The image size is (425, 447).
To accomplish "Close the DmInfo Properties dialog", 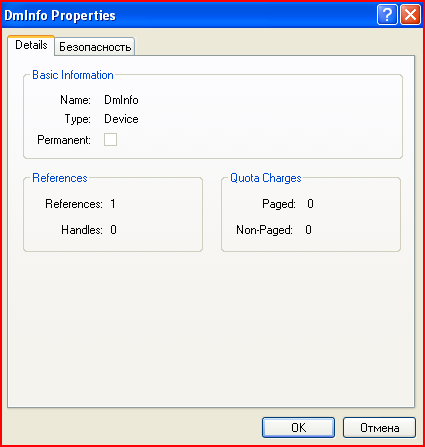I will 410,15.
